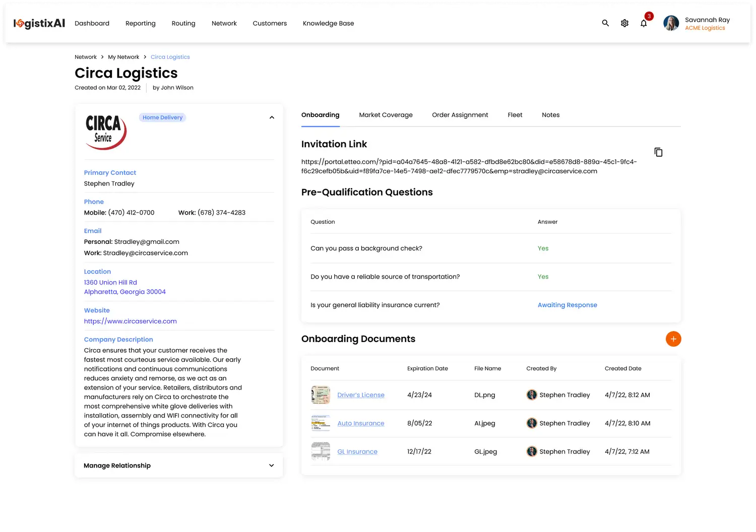
Task: Collapse the Circa company details card
Action: point(272,117)
